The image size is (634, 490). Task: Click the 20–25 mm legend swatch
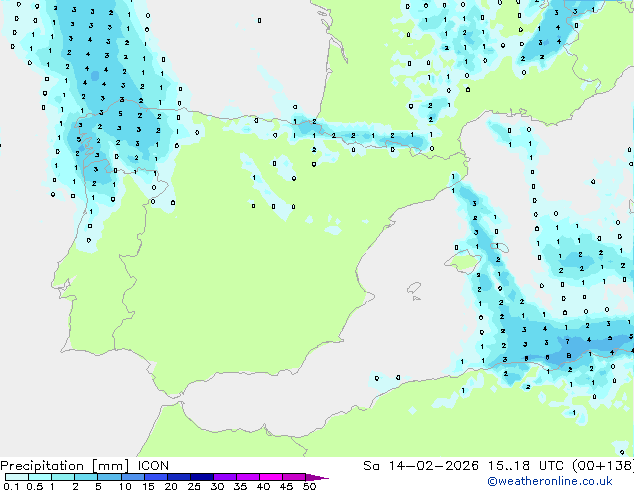point(179,477)
